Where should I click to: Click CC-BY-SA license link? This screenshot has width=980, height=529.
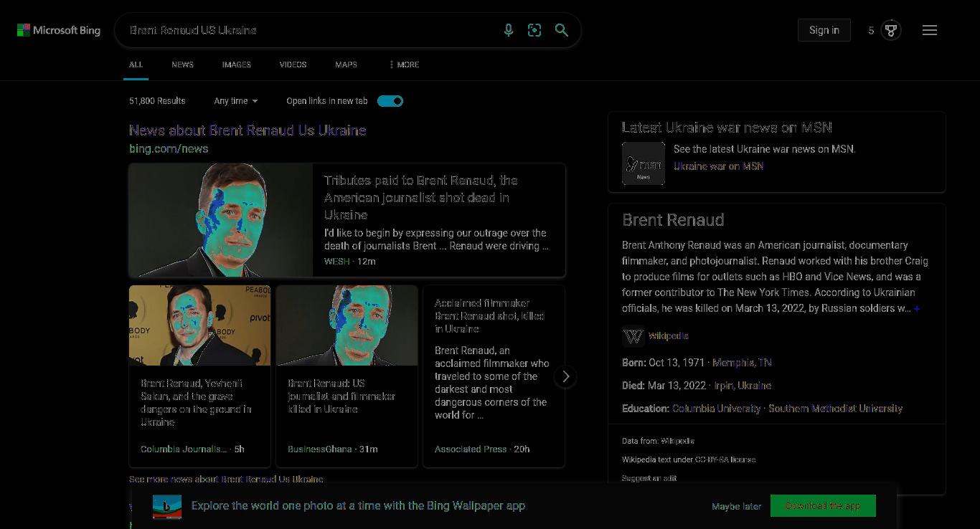coord(725,459)
